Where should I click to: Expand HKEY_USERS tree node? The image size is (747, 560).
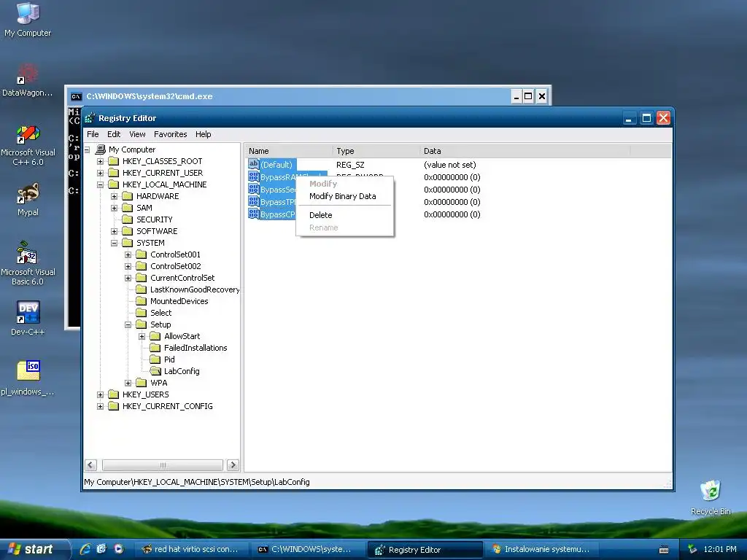[100, 394]
